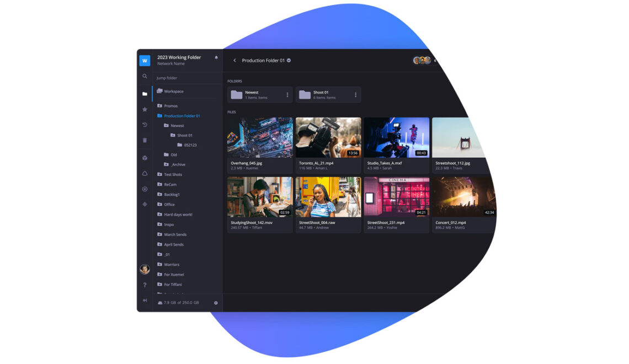Select the Hard days work! folder
The image size is (629, 364).
[175, 215]
